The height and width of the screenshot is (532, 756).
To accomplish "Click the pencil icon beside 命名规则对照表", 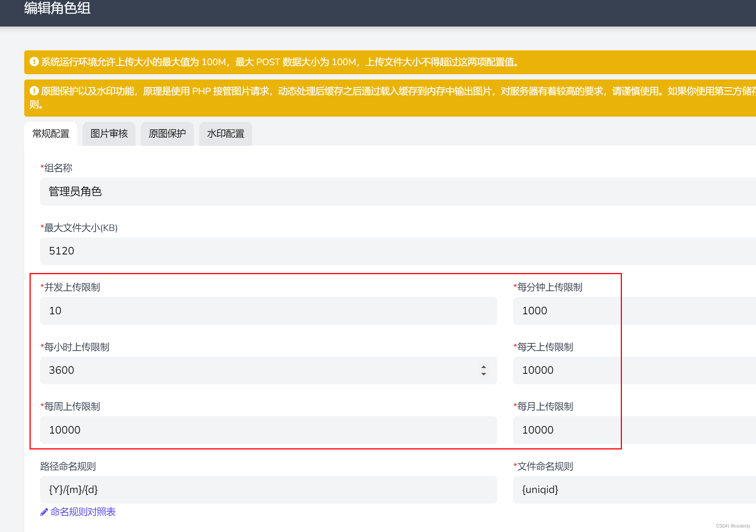I will [44, 512].
